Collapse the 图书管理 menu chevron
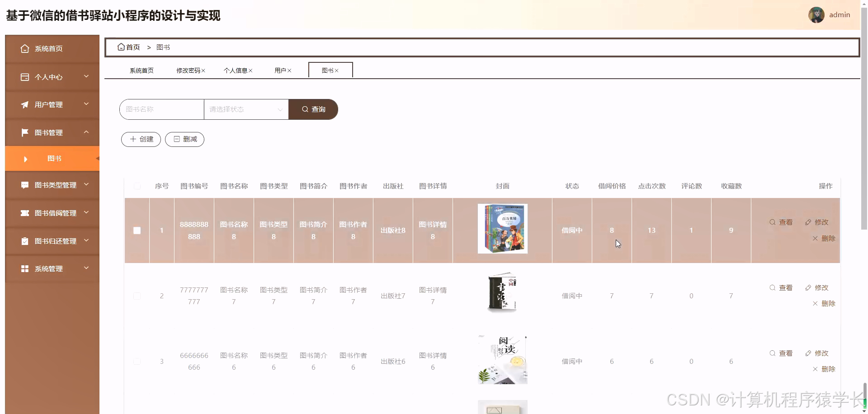This screenshot has width=868, height=414. 86,132
